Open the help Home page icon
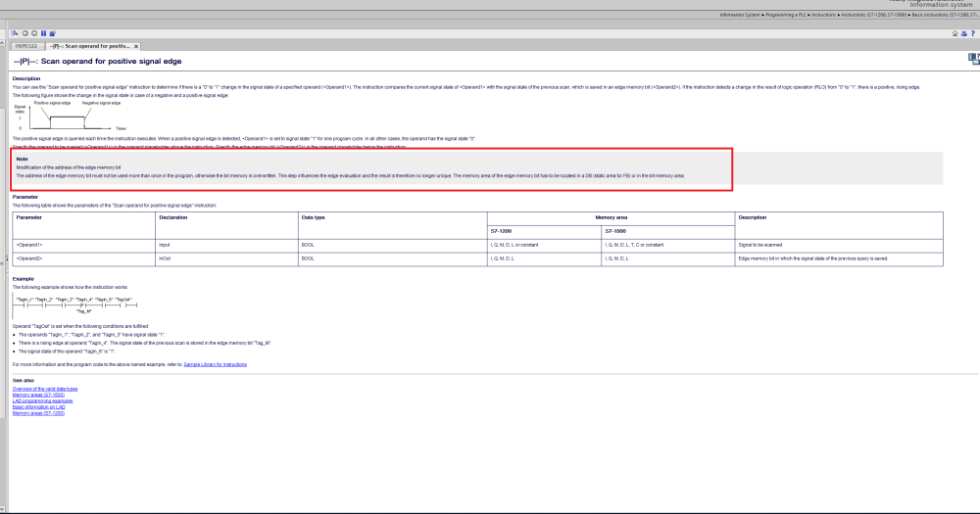 pyautogui.click(x=955, y=33)
